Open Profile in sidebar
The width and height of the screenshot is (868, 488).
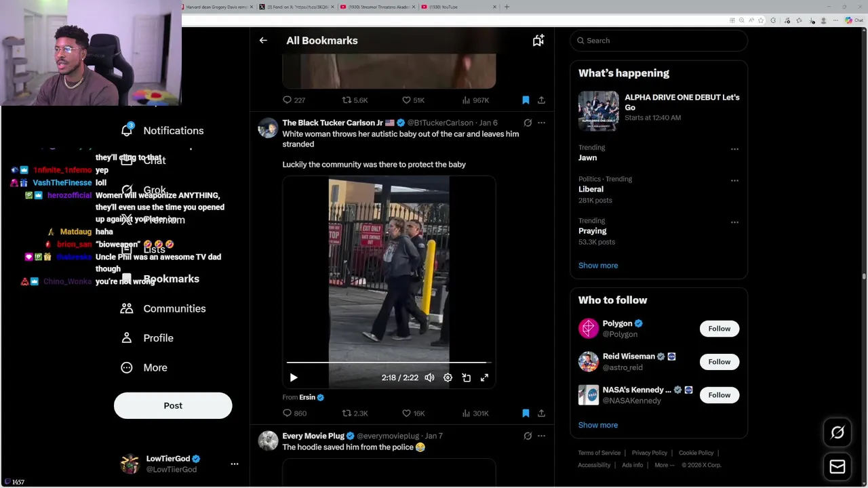click(146, 338)
